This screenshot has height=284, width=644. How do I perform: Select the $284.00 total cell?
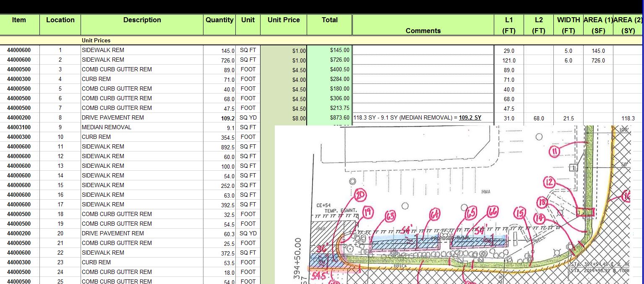(x=329, y=79)
